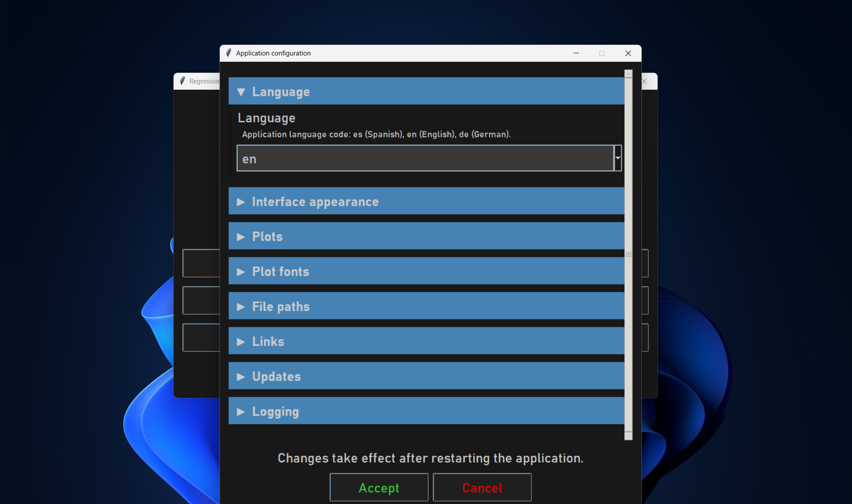Close the Regression window behind
The image size is (852, 504).
pyautogui.click(x=645, y=81)
